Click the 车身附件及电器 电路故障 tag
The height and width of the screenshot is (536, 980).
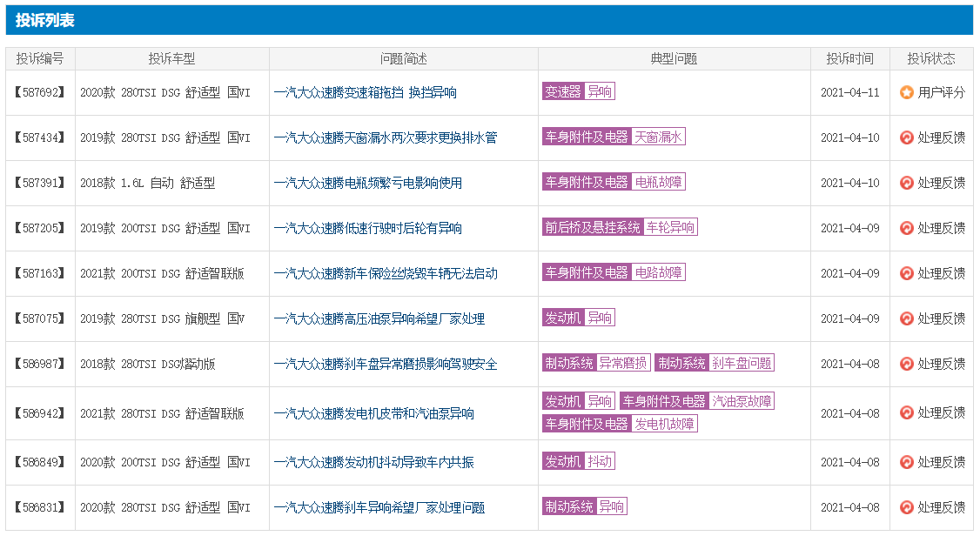(614, 272)
